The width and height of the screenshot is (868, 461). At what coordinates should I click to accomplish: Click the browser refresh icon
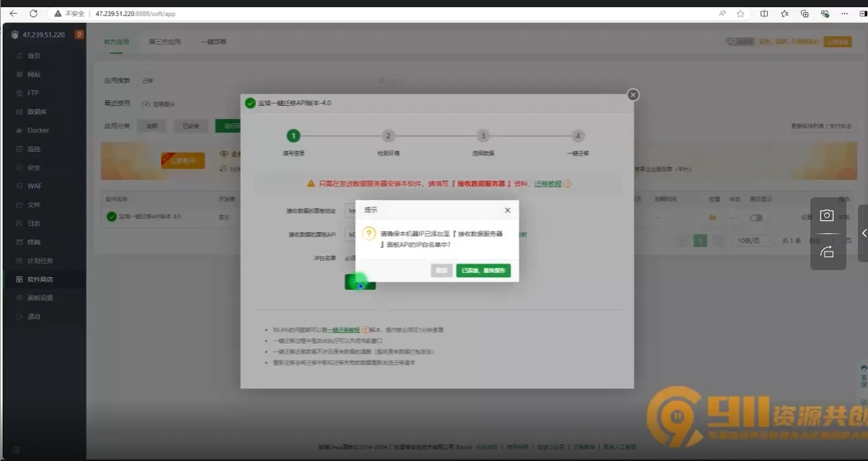point(33,14)
